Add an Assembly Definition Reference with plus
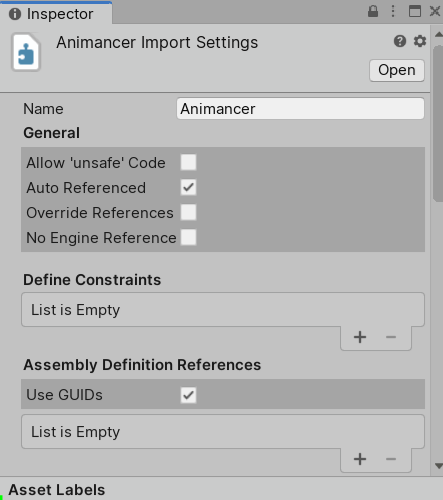443x500 pixels. [x=360, y=459]
